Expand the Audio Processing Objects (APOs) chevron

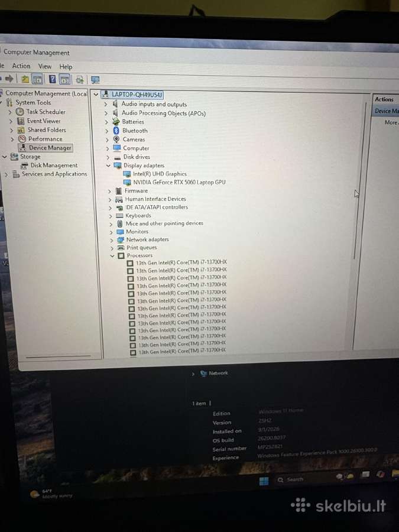[106, 113]
